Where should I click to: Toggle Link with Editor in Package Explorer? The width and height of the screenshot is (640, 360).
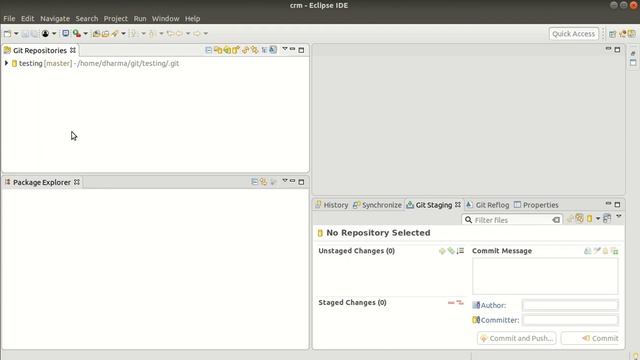click(264, 182)
